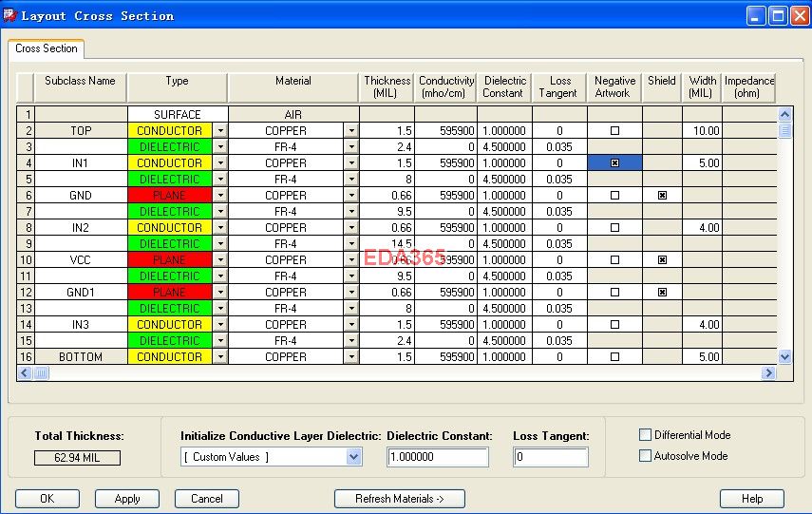Open Type dropdown for BOTTOM layer
Image resolution: width=812 pixels, height=514 pixels.
click(x=220, y=357)
